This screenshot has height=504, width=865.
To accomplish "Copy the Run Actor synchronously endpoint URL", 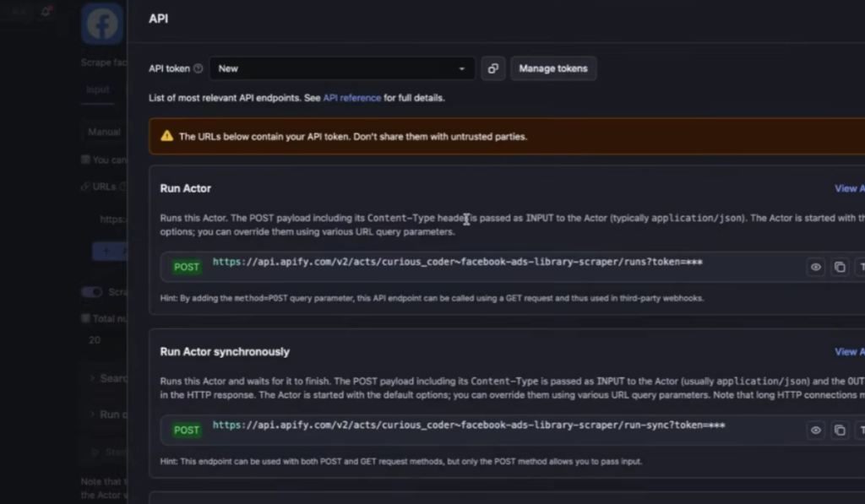I will coord(840,430).
